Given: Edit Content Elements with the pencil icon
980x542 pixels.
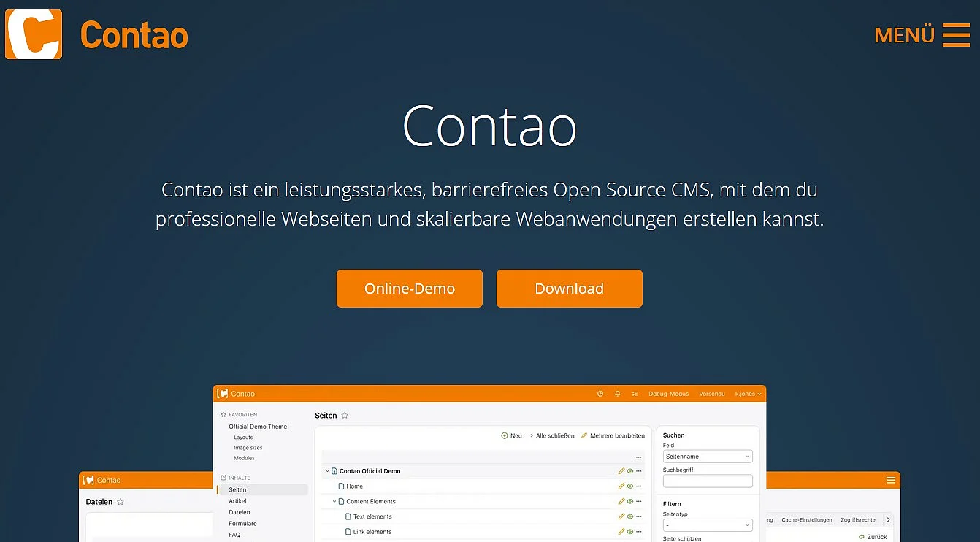Looking at the screenshot, I should (x=621, y=502).
